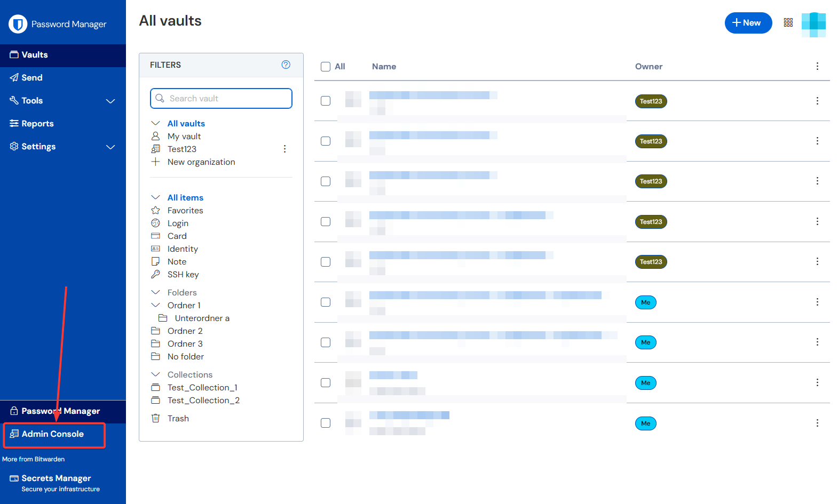Image resolution: width=838 pixels, height=504 pixels.
Task: Open options for the last vault item
Action: [817, 423]
